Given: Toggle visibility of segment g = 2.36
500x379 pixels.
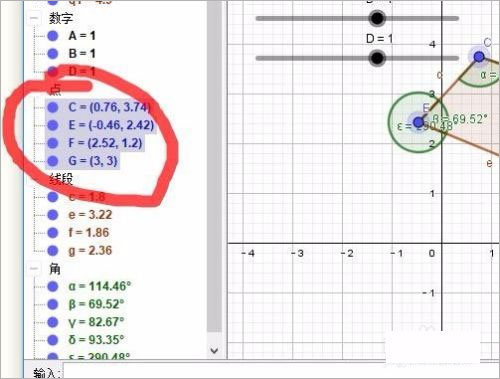Looking at the screenshot, I should pos(53,250).
